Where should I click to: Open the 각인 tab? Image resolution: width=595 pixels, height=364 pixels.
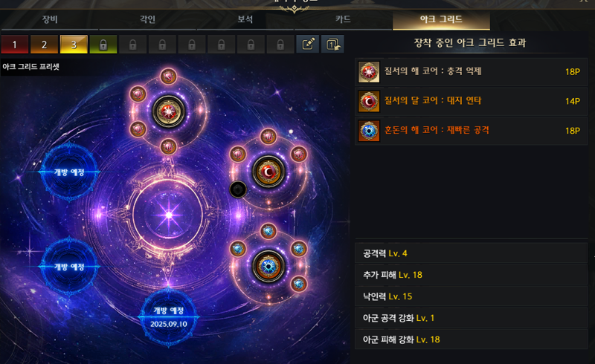click(147, 19)
